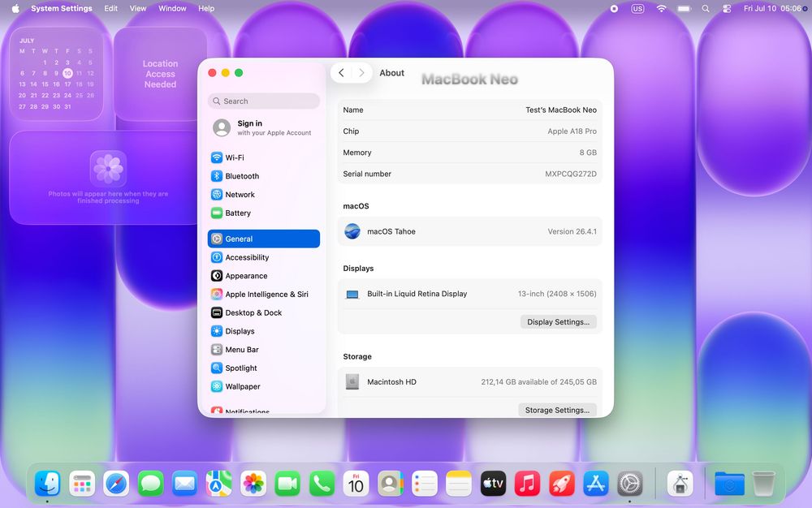Viewport: 812px width, 508px height.
Task: Open Spotlight settings
Action: (x=264, y=368)
